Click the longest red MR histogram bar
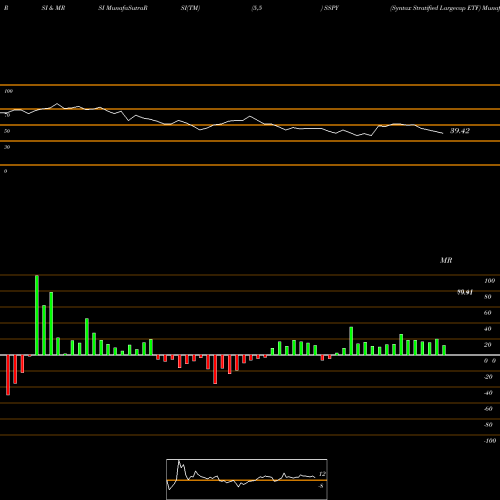Viewport: 500px width, 500px height. (8, 375)
